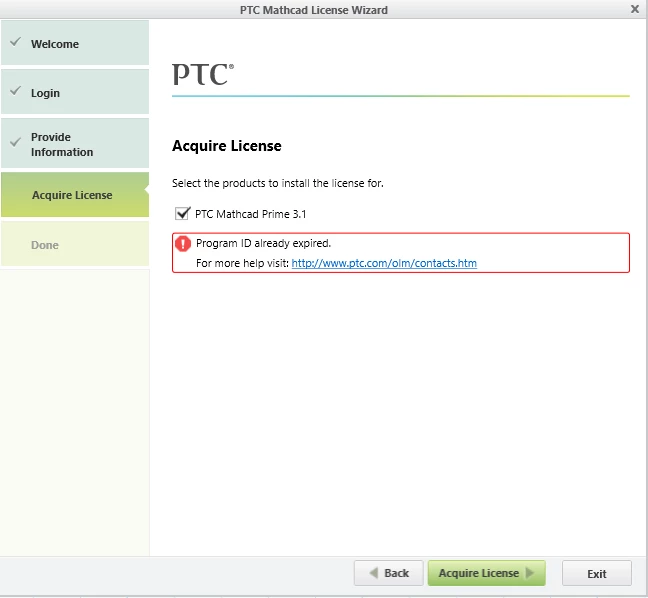Click the red error exclamation icon
This screenshot has width=648, height=598.
coord(183,243)
